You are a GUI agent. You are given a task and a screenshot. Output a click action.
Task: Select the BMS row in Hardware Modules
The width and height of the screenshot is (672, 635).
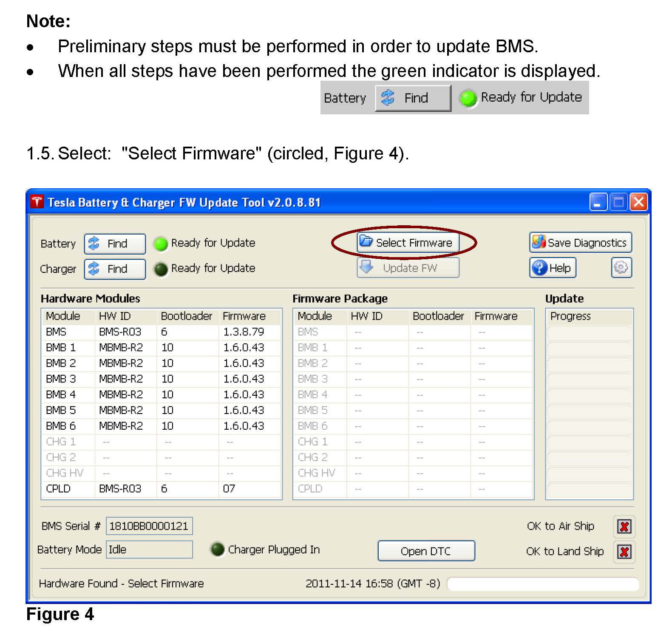161,332
